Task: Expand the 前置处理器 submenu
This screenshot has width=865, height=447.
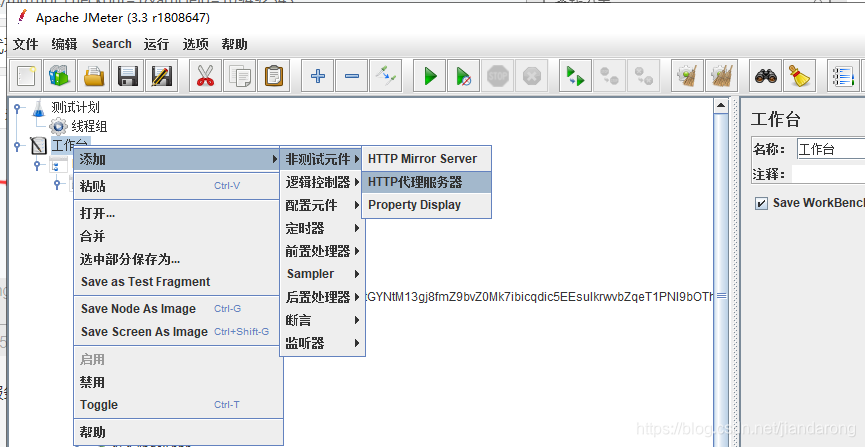Action: [323, 251]
